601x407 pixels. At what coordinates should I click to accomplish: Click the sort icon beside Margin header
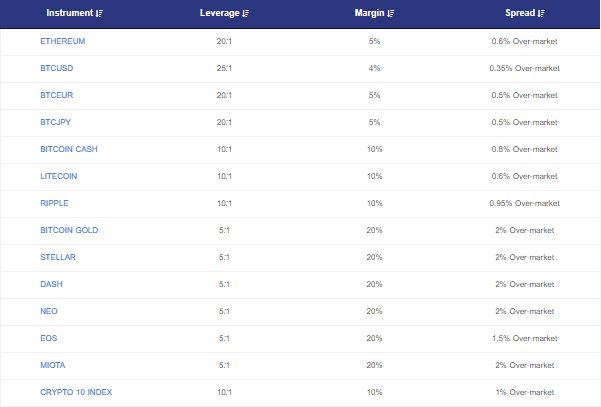390,14
